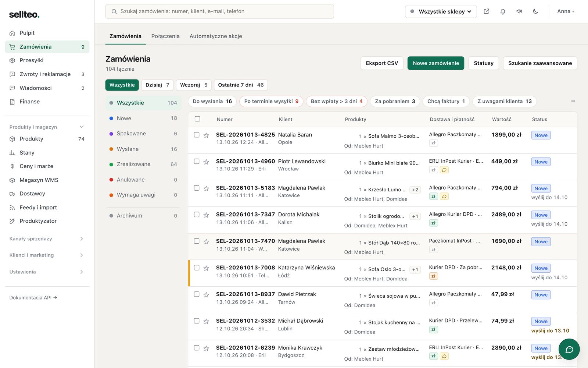Open Dokumentacja API link
The image size is (588, 368).
coord(33,298)
